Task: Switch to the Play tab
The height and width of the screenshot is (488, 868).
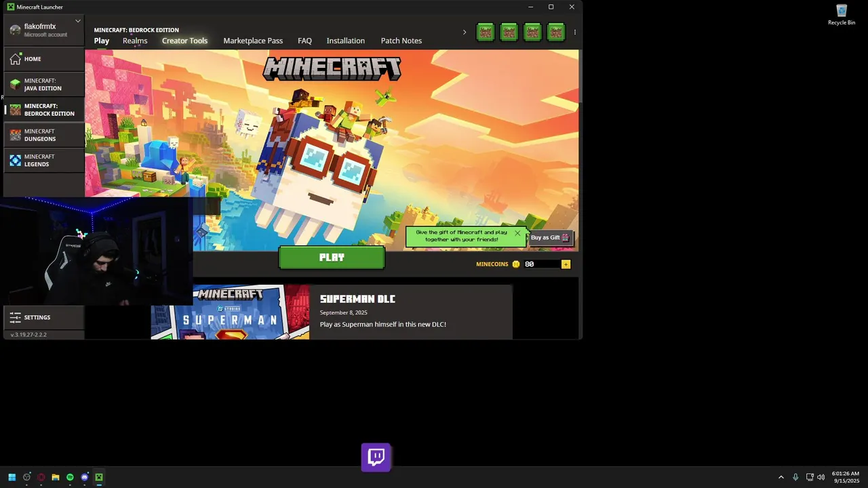Action: pyautogui.click(x=102, y=41)
